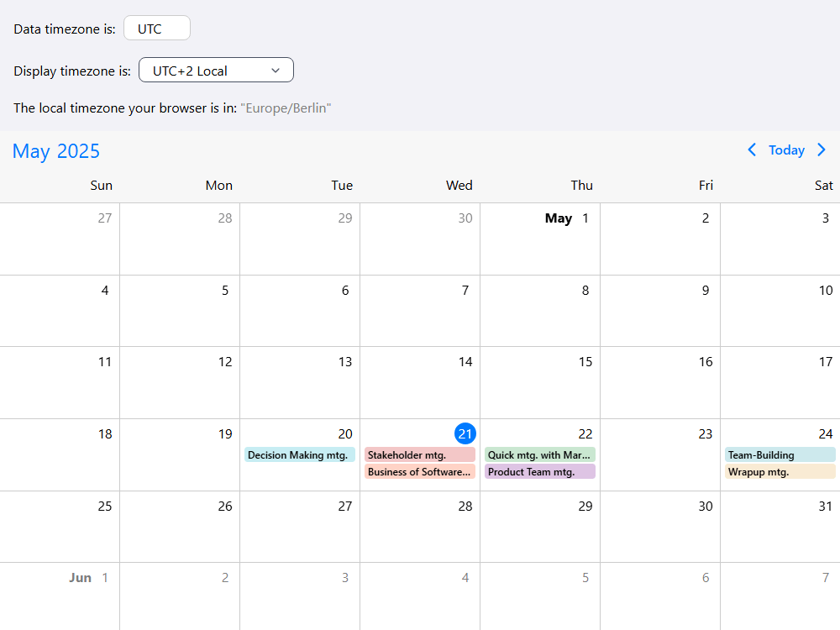Click the Sun column header
This screenshot has width=840, height=630.
coord(102,186)
